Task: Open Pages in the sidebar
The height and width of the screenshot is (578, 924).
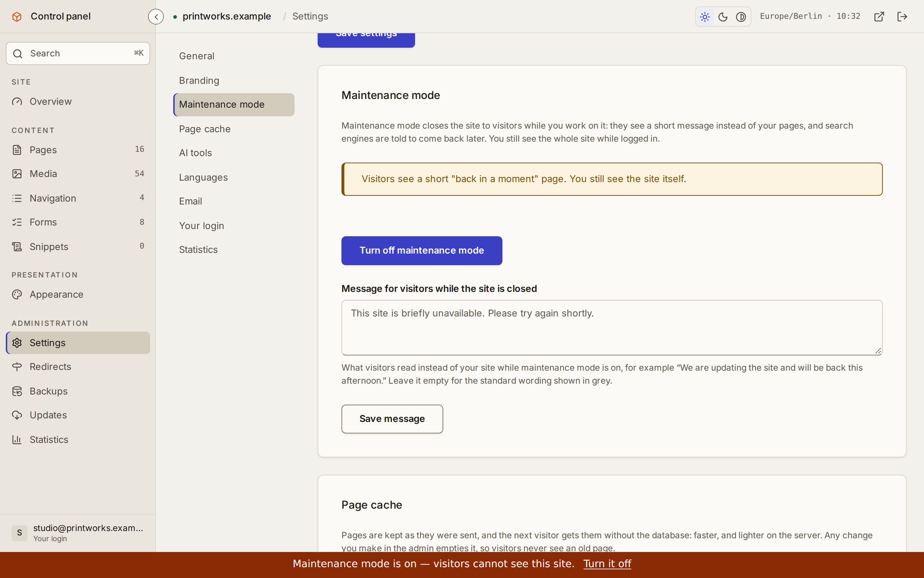Action: (x=78, y=150)
